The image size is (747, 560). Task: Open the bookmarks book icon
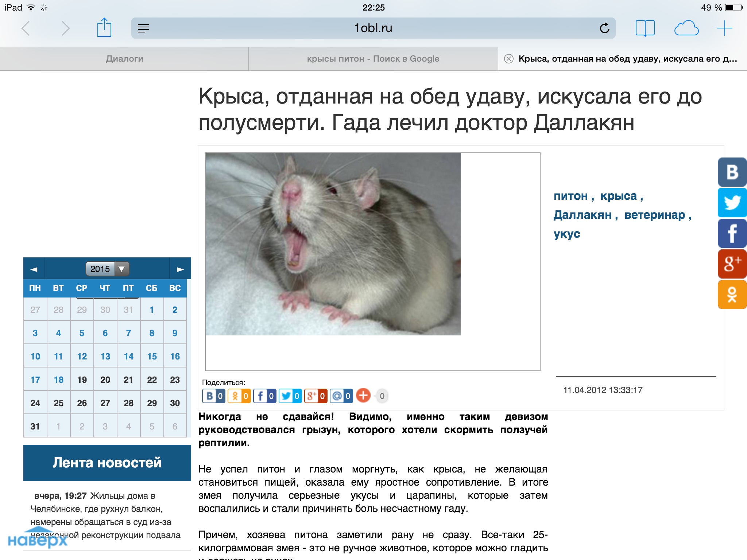pos(645,28)
